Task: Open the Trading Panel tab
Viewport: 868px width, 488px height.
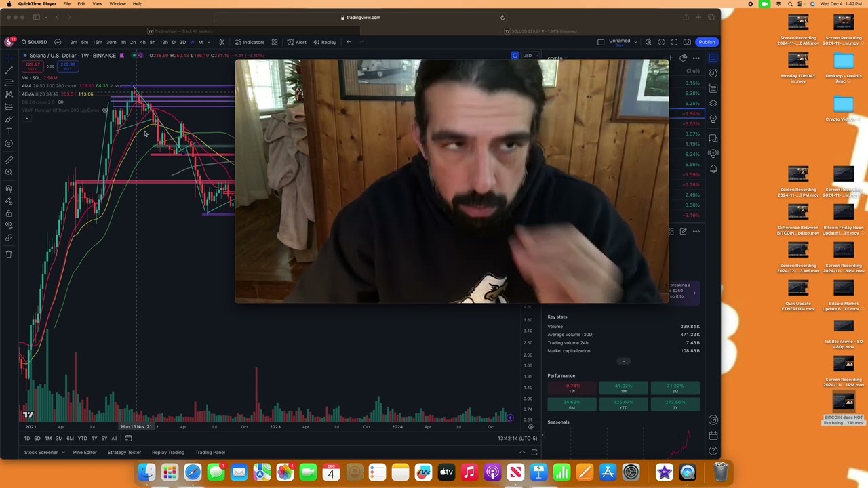Action: click(210, 452)
